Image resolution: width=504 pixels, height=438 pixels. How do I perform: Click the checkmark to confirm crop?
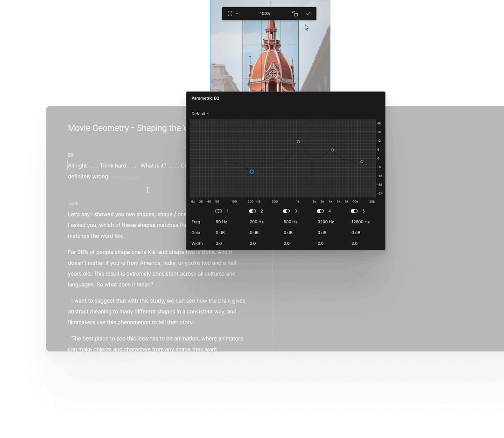coord(308,14)
